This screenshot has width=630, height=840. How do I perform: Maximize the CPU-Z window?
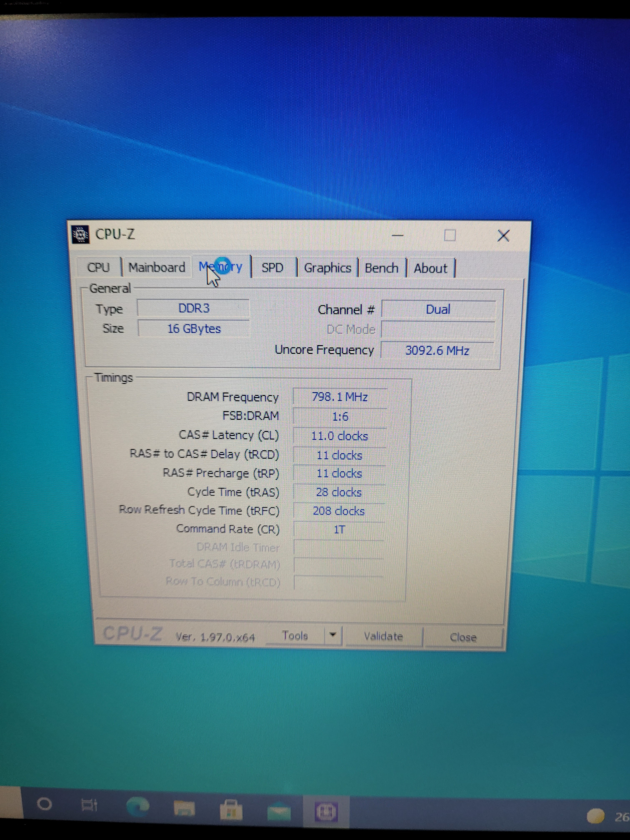click(x=450, y=236)
